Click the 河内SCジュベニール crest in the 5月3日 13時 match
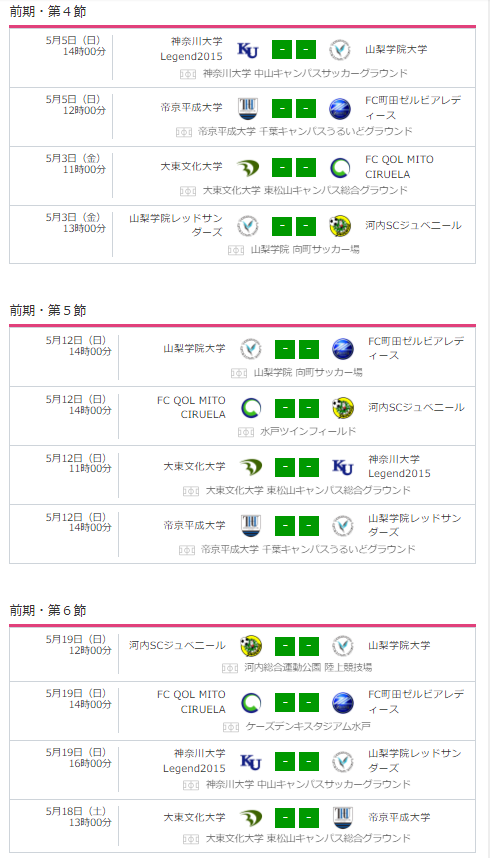The height and width of the screenshot is (858, 490). pos(340,225)
